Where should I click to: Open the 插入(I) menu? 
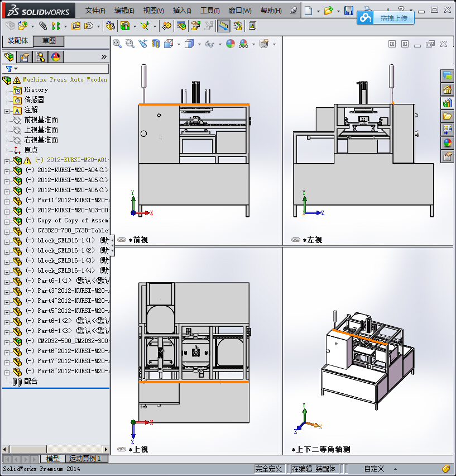click(x=182, y=11)
